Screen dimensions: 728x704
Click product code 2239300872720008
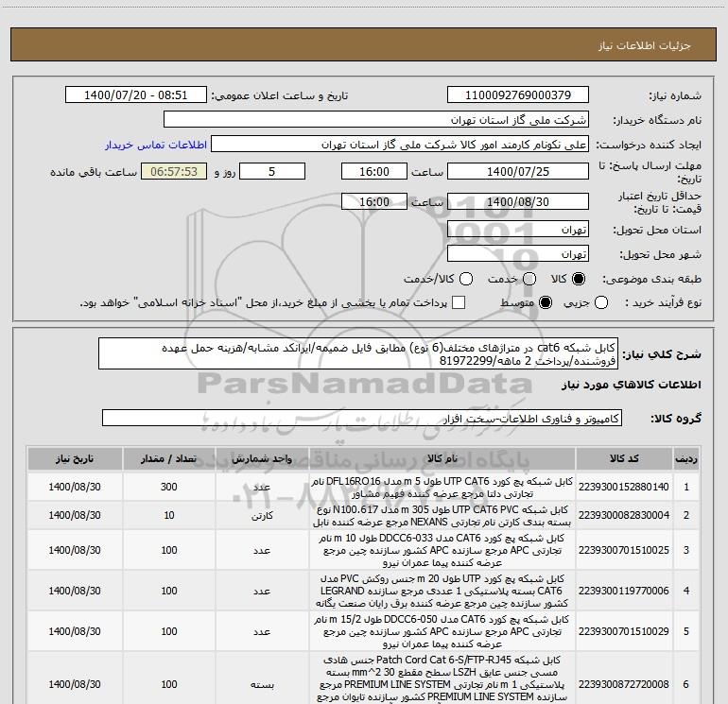pos(624,684)
